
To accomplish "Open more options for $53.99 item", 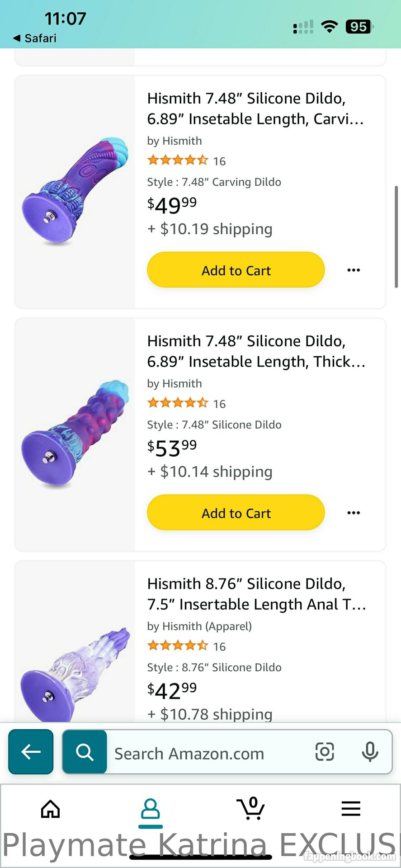I will coord(354,513).
